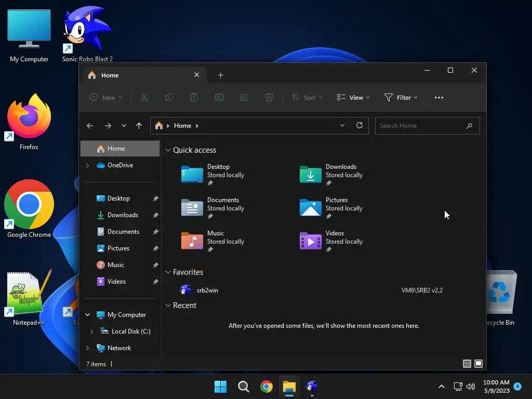Expand OneDrive in the navigation pane

(87, 165)
